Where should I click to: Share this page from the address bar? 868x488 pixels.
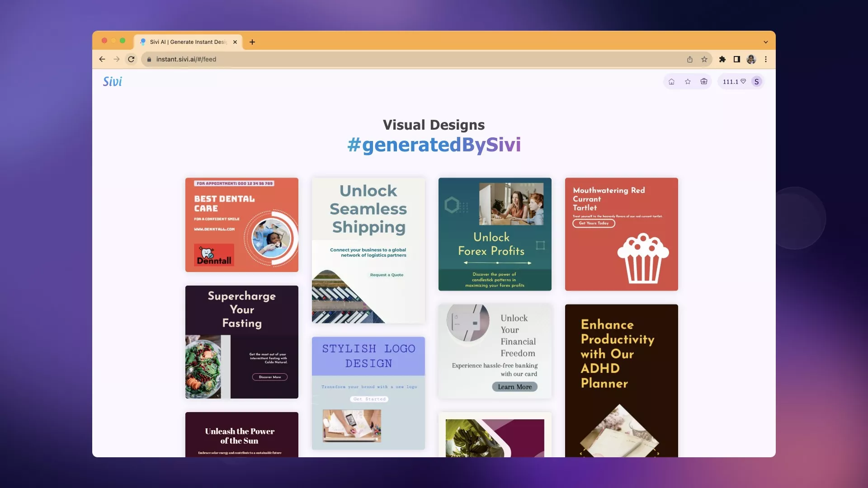690,59
